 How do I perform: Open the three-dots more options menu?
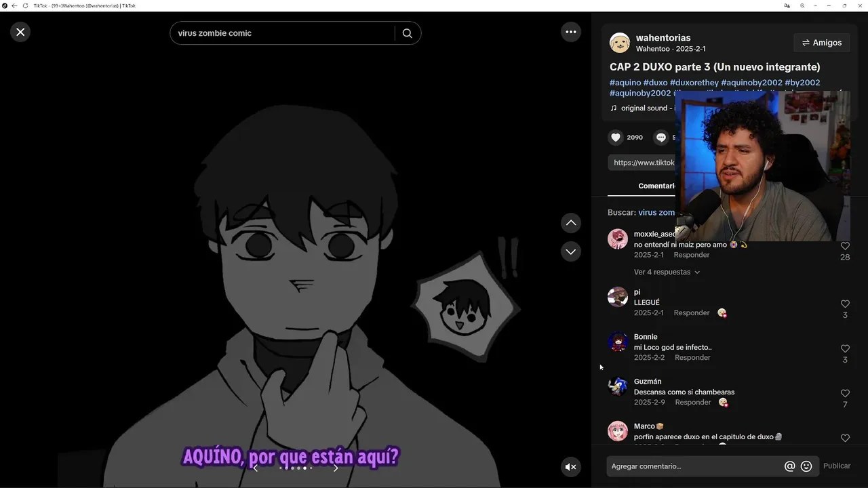(571, 32)
